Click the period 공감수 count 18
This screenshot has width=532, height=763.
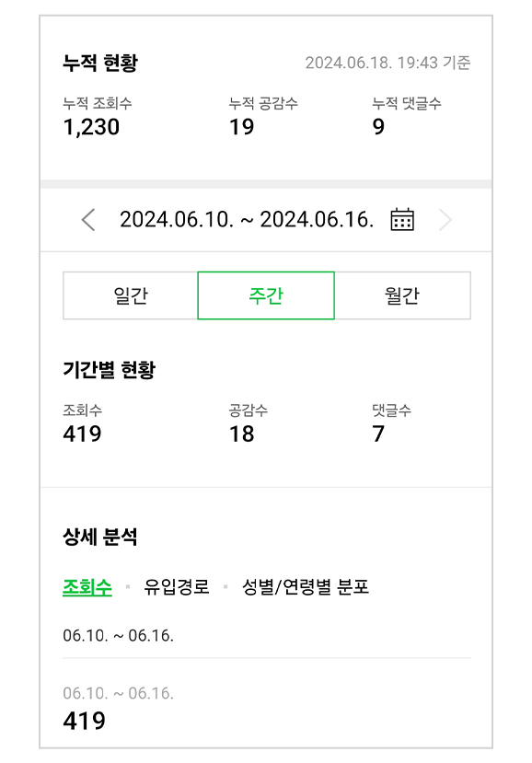[241, 434]
